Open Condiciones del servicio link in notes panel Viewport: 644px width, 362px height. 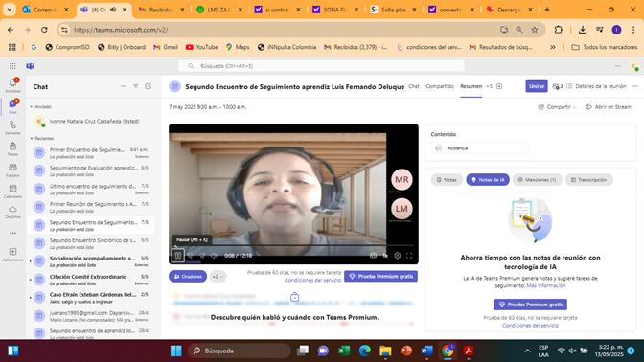(x=530, y=325)
